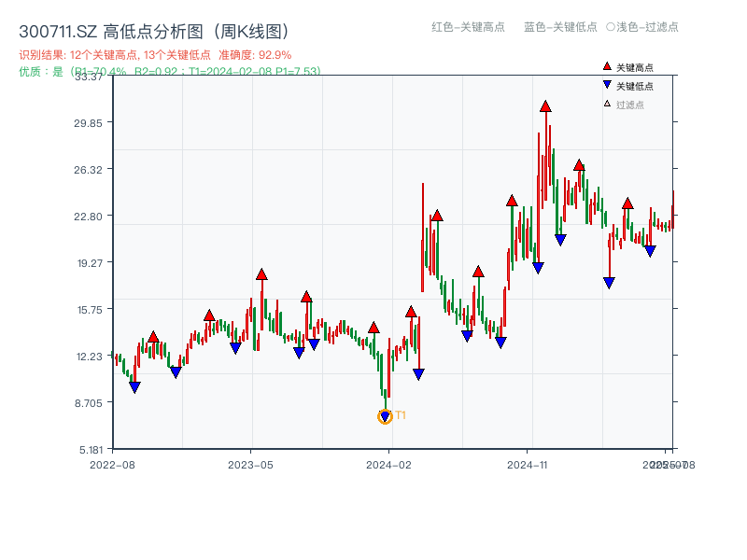Click the 2022-08 x-axis label

click(x=112, y=465)
